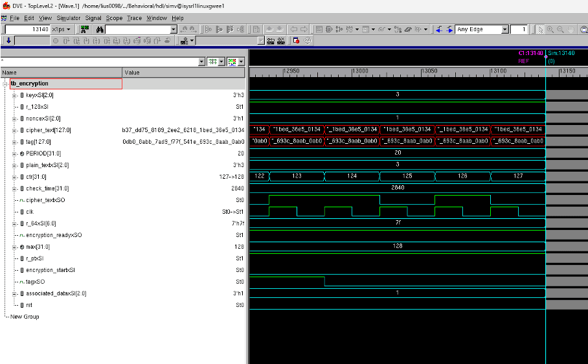Open the dropdown beside the signal grid icon

click(241, 62)
